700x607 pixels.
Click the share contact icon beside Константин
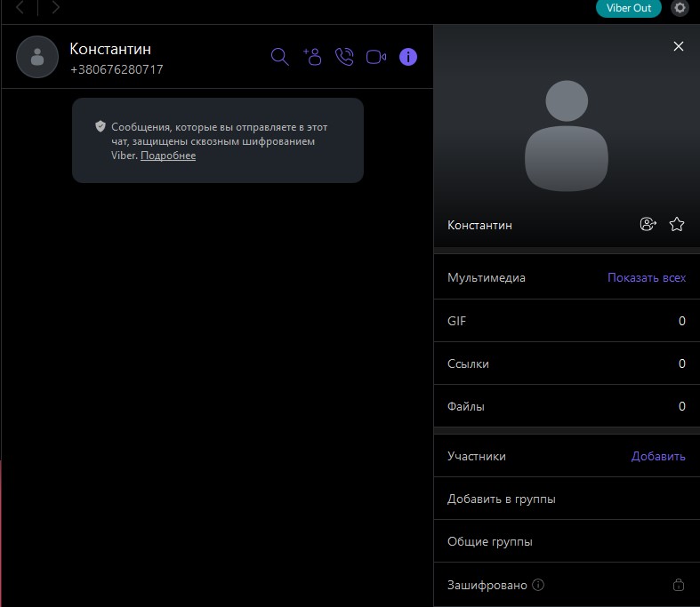click(648, 225)
